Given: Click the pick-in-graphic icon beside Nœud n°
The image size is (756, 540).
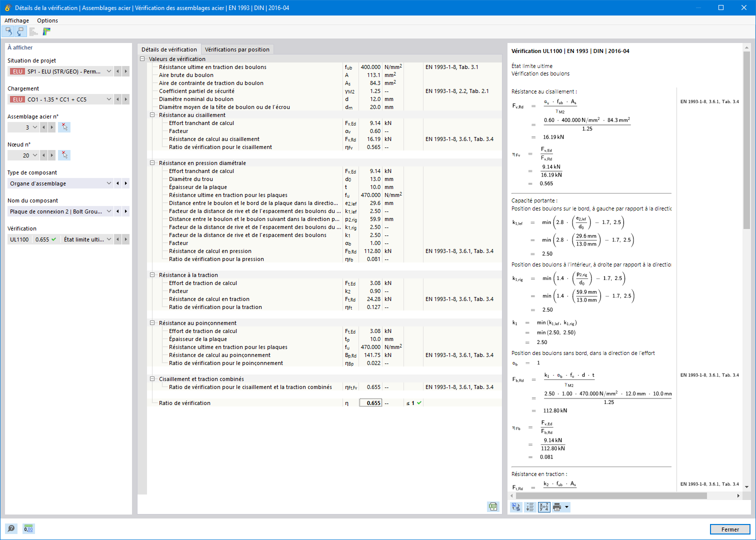Looking at the screenshot, I should tap(64, 155).
